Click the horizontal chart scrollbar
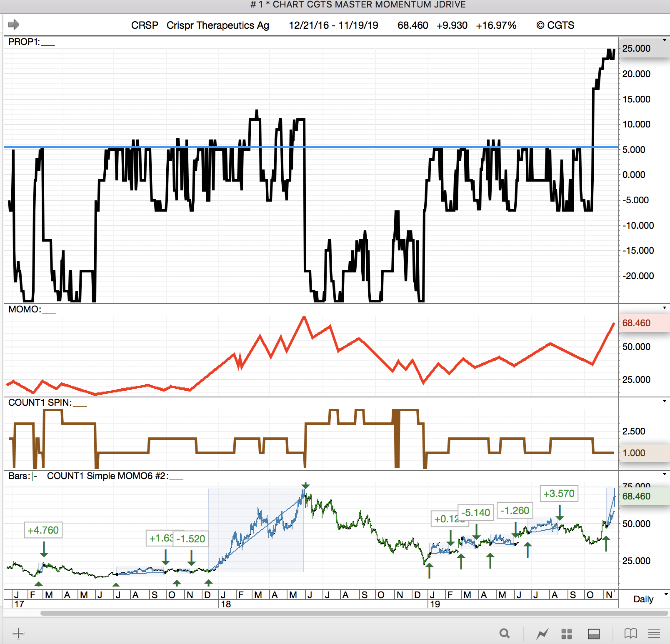This screenshot has height=644, width=670. pos(354,613)
